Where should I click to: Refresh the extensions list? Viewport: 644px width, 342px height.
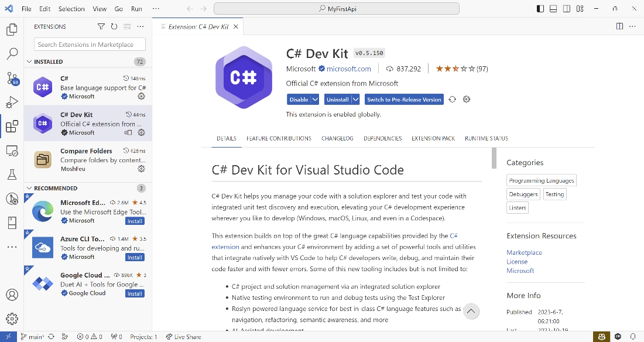[114, 27]
